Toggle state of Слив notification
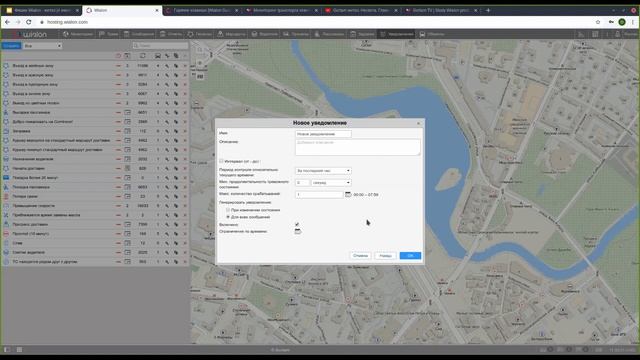The image size is (640, 360). pos(118,243)
